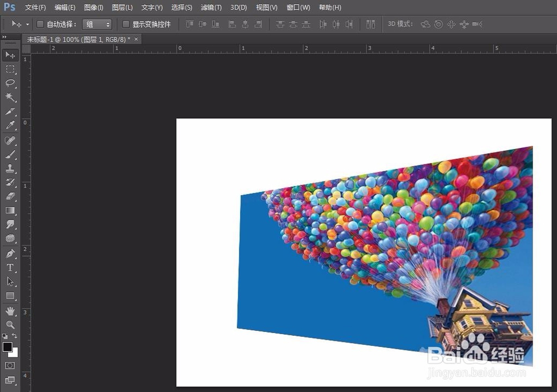The width and height of the screenshot is (557, 392).
Task: Expand the toolbox with double-arrow
Action: coord(4,37)
